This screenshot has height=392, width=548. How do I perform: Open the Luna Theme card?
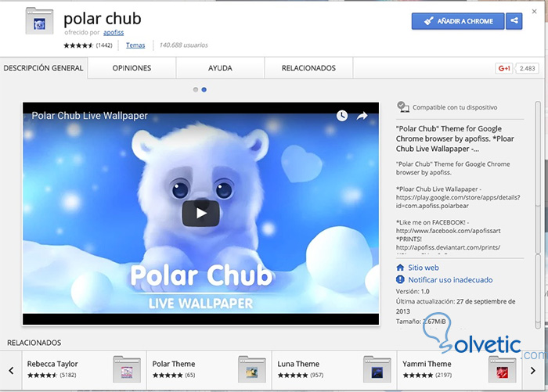tap(334, 370)
